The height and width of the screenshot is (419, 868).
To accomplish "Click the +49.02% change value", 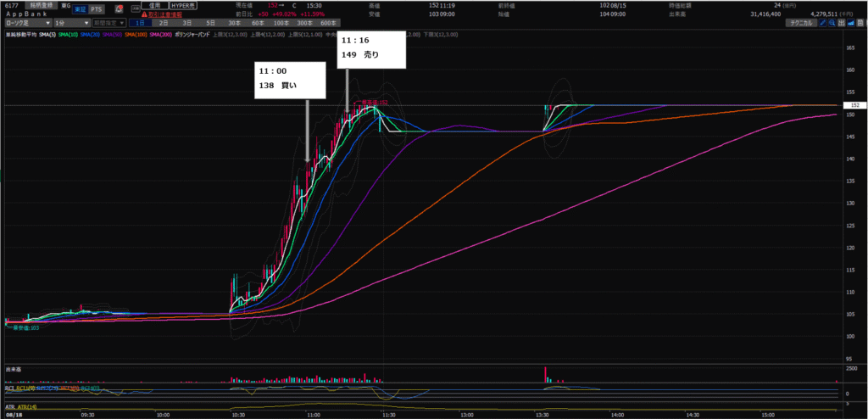I will (x=284, y=14).
